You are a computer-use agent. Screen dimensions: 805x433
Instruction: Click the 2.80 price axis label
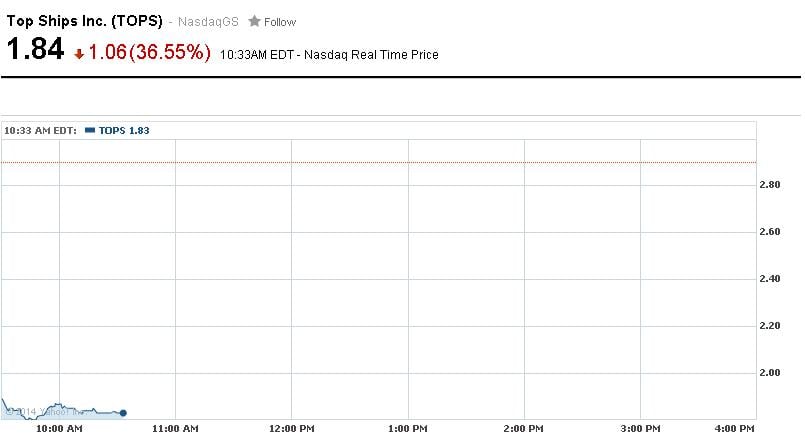click(x=771, y=186)
